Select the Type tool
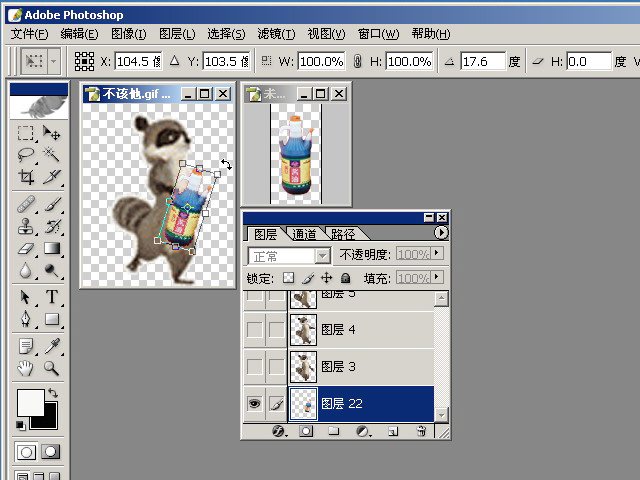Screen dimensions: 640x480 coord(51,297)
